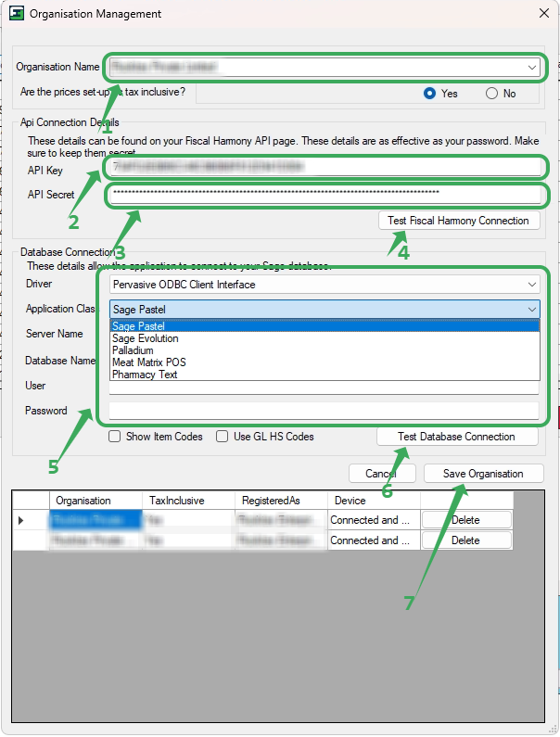Delete the first organisation row
Viewport: 560px width, 737px height.
[x=466, y=520]
